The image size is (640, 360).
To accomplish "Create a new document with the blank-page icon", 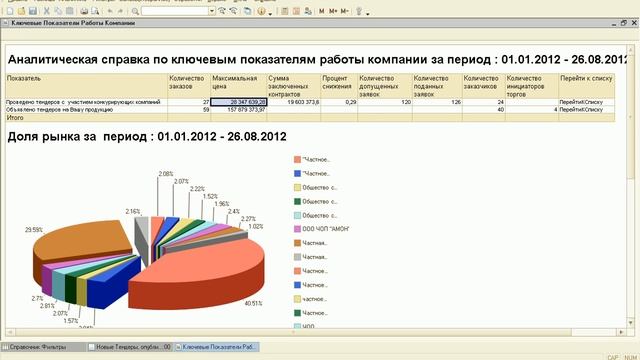I will (10, 11).
